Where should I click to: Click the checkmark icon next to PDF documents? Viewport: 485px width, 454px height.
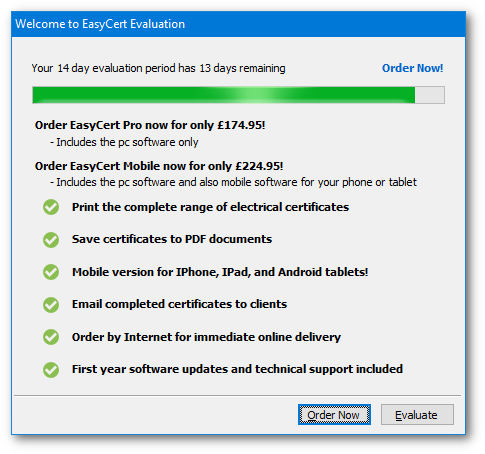point(51,240)
